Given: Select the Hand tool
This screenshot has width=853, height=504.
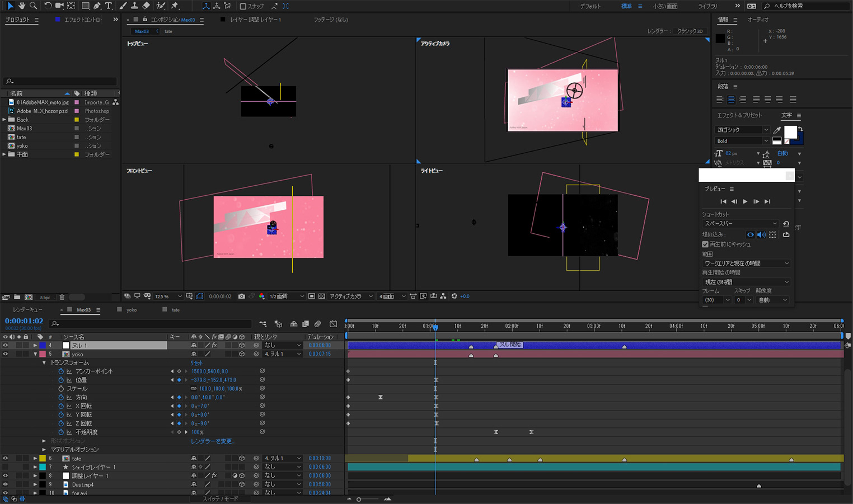Looking at the screenshot, I should tap(22, 6).
